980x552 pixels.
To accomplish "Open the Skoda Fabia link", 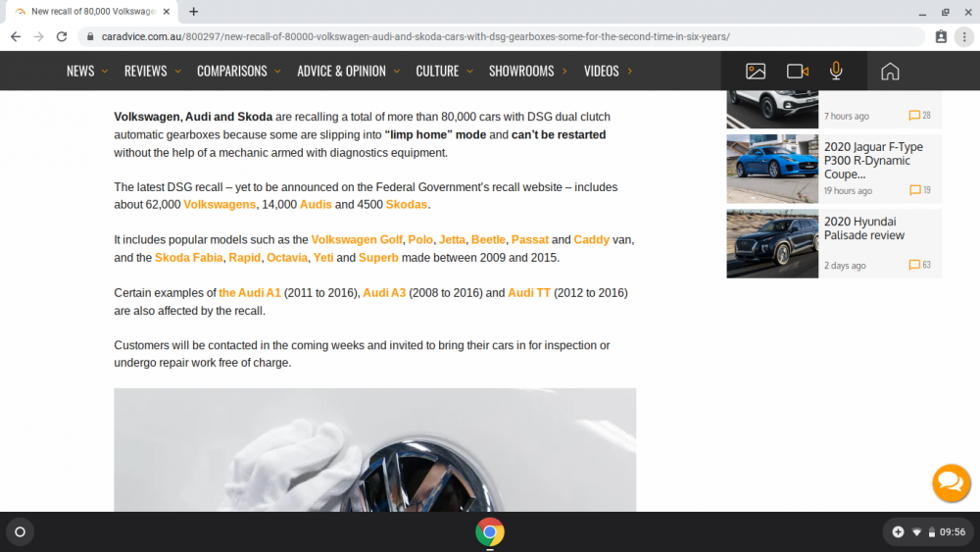I will click(189, 258).
